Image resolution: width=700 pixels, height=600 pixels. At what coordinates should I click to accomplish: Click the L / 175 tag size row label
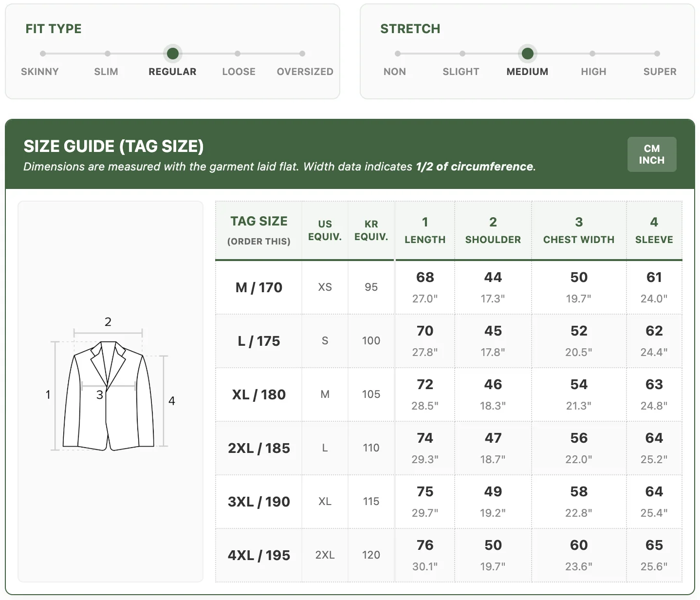[x=259, y=341]
